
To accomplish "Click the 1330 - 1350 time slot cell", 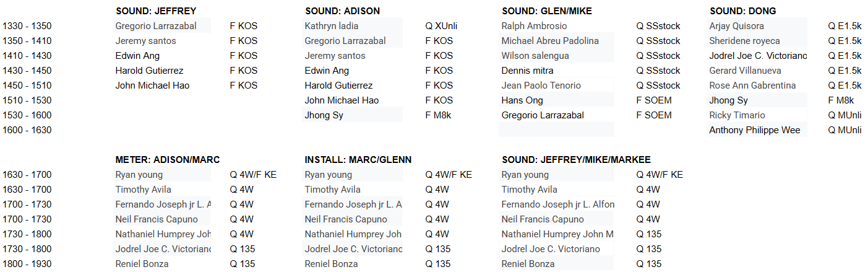I will pyautogui.click(x=27, y=26).
